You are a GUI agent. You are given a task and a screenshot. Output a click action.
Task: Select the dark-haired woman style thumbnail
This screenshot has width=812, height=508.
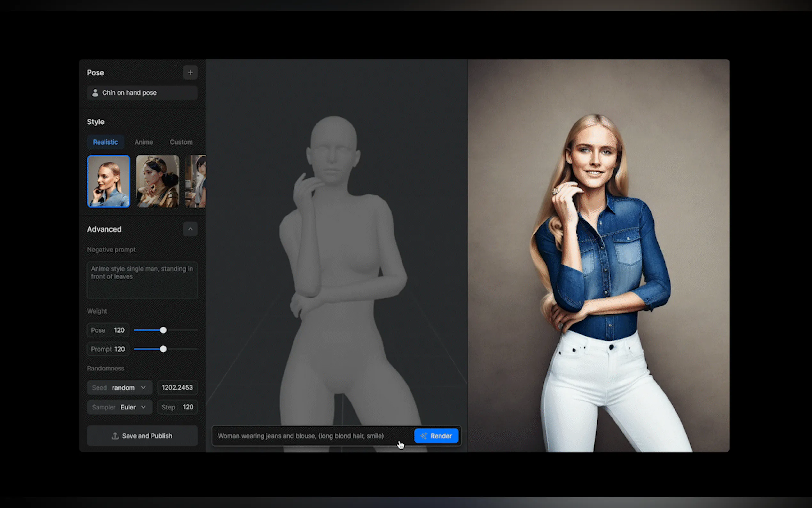tap(157, 181)
